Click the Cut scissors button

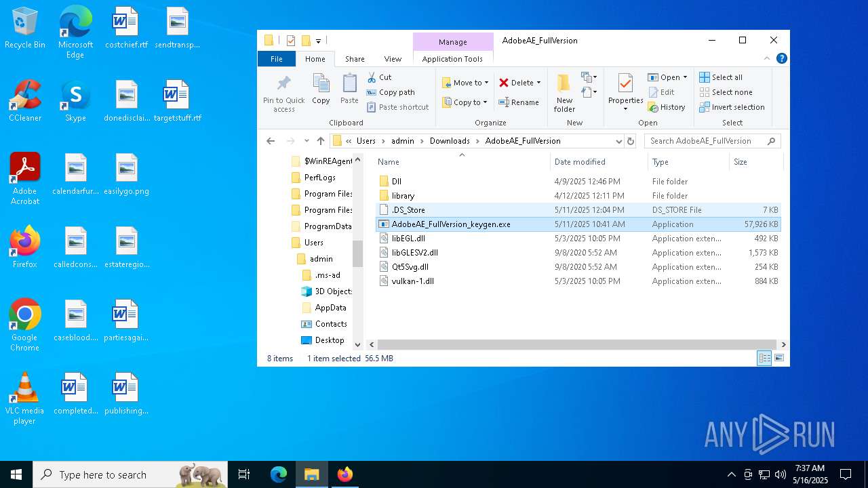[x=380, y=77]
